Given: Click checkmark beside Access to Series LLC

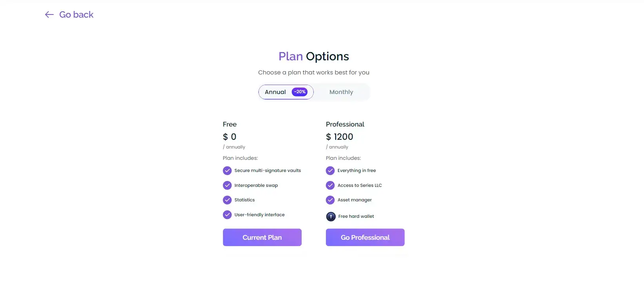Looking at the screenshot, I should 330,185.
